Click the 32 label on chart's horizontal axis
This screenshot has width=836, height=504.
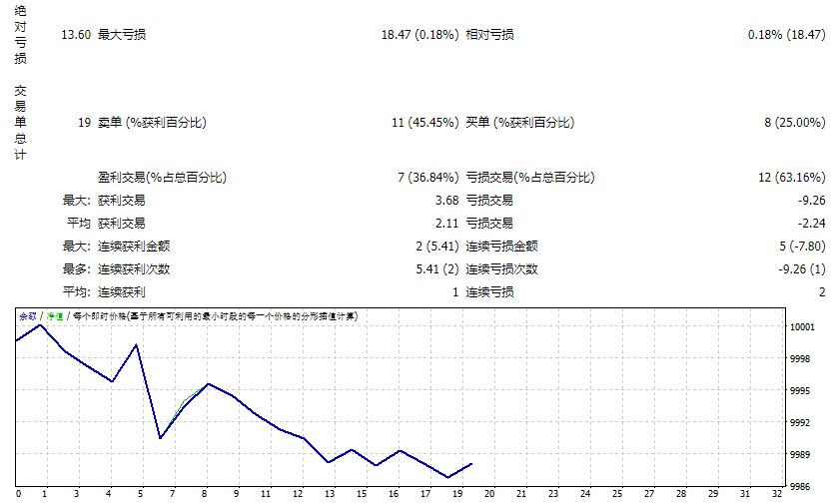point(777,494)
